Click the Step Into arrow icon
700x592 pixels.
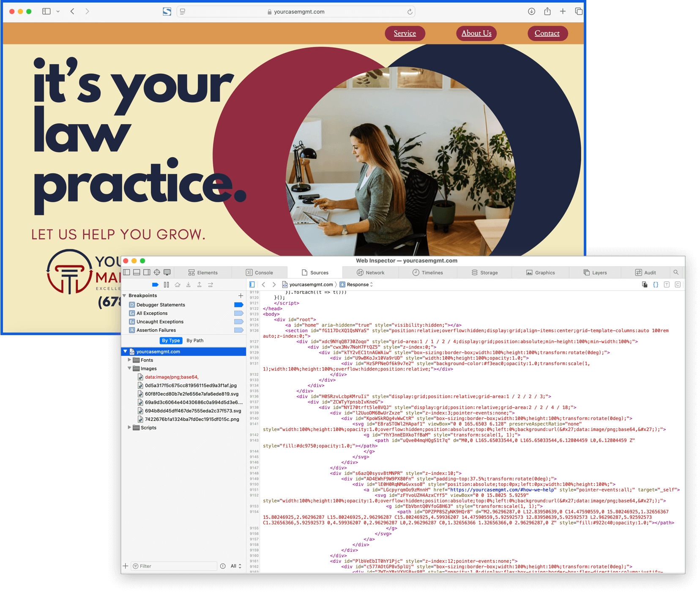pyautogui.click(x=189, y=285)
